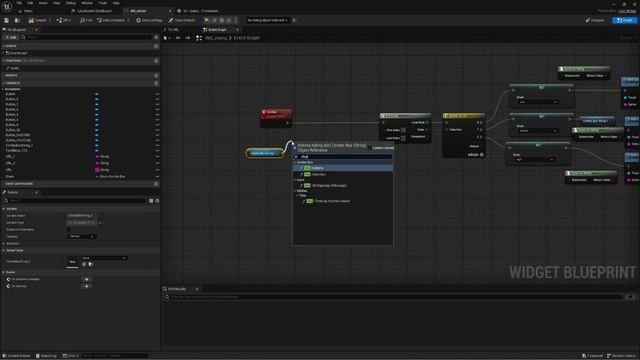Click the My Blueprint settings gear icon
640x360 pixels.
pyautogui.click(x=156, y=37)
